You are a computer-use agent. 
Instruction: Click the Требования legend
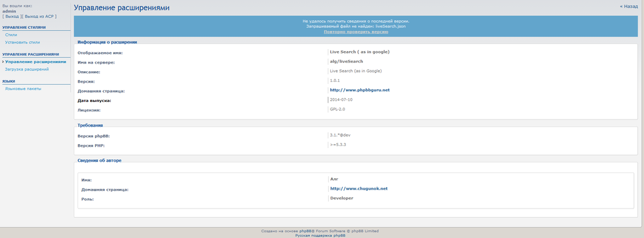coord(91,125)
